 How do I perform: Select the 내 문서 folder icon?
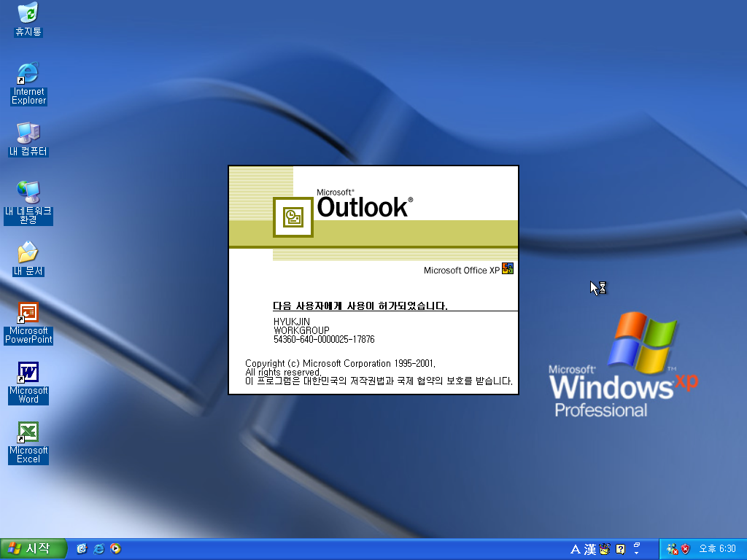[28, 259]
